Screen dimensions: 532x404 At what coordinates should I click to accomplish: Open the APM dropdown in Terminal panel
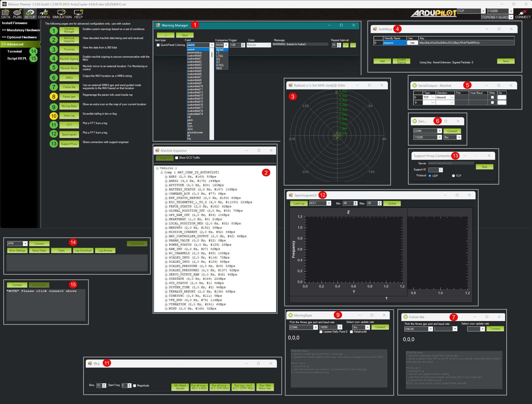pos(25,243)
